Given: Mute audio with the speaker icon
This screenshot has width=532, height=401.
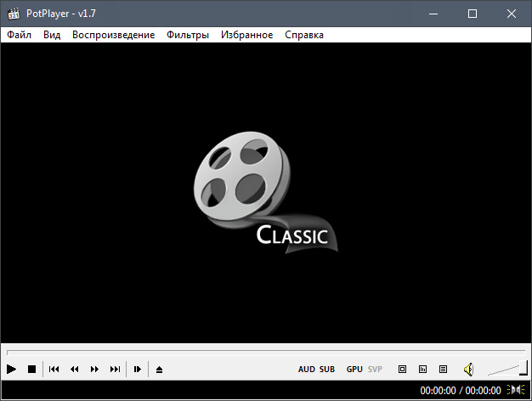Looking at the screenshot, I should point(468,369).
